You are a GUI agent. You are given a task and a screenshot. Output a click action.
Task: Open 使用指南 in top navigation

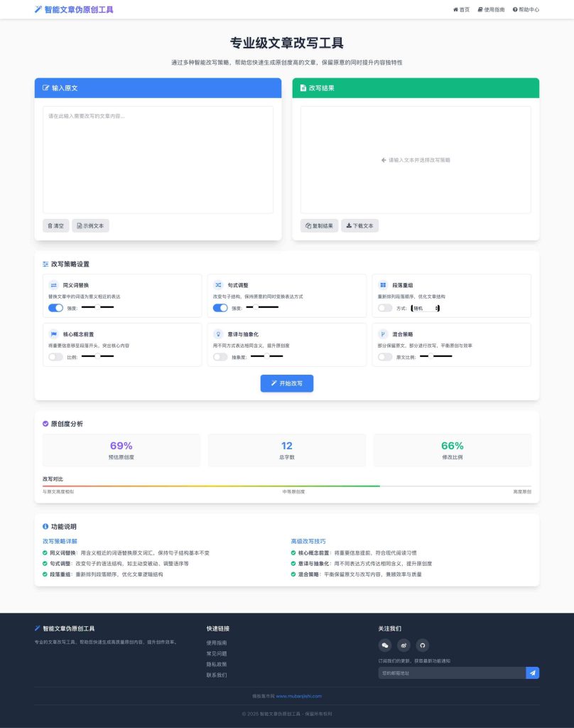click(x=491, y=10)
